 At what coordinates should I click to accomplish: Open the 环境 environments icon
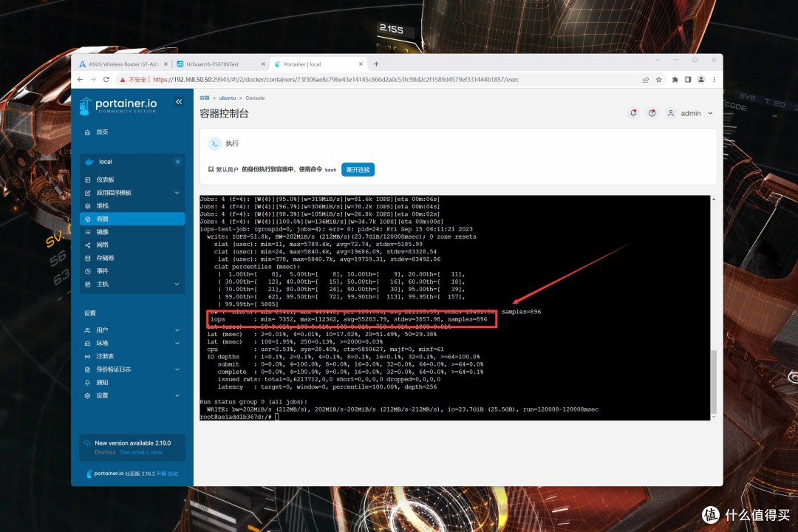coord(87,343)
